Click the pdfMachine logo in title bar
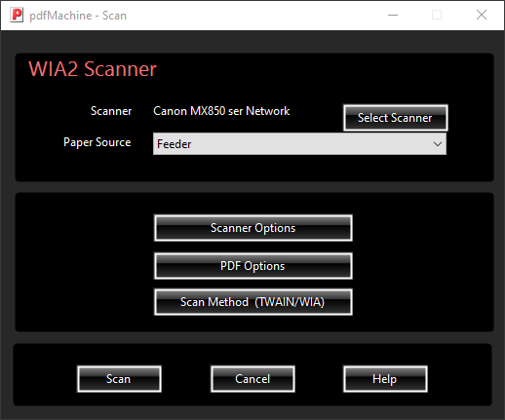Image resolution: width=505 pixels, height=420 pixels. (17, 16)
